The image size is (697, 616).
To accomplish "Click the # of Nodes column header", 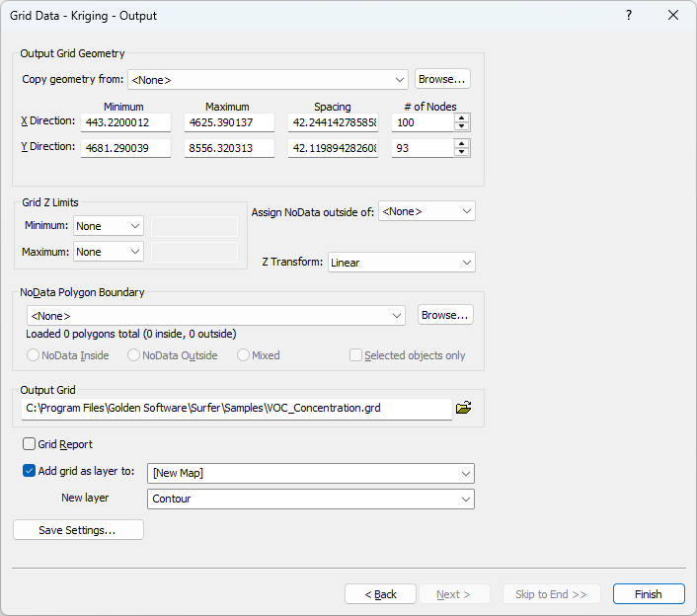I will [x=430, y=107].
